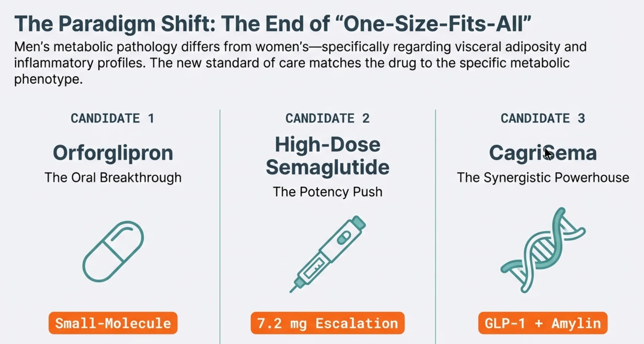This screenshot has width=644, height=344.
Task: Click the CANDIDATE 3 label
Action: coord(542,118)
